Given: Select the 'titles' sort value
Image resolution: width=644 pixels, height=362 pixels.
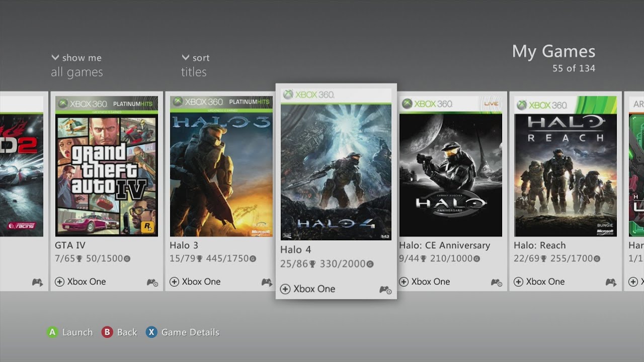Looking at the screenshot, I should (x=194, y=72).
